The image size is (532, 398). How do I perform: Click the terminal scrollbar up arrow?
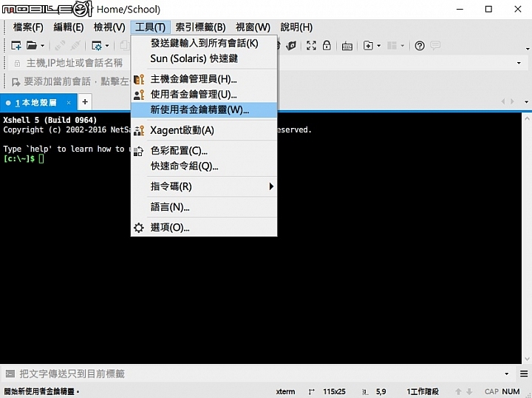pyautogui.click(x=527, y=118)
